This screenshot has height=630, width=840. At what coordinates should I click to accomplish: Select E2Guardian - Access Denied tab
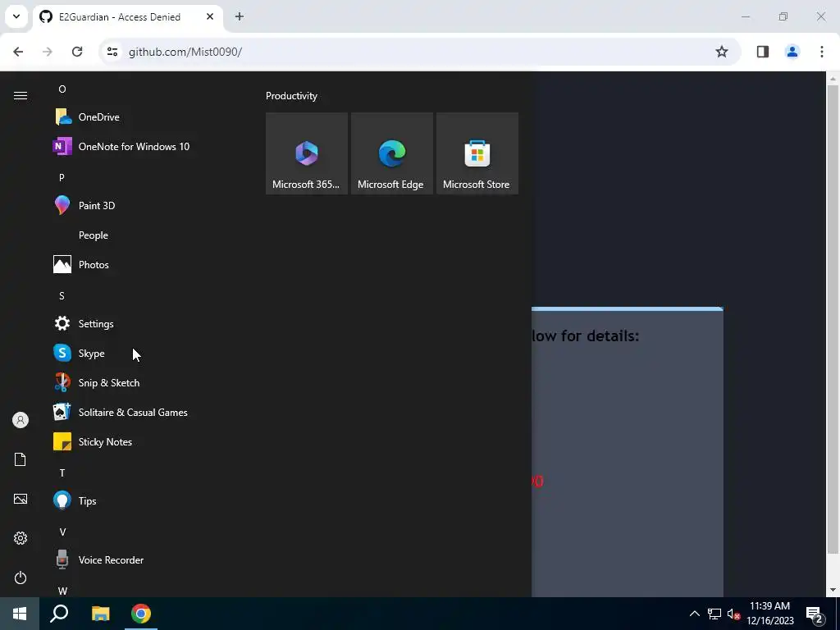[x=128, y=17]
